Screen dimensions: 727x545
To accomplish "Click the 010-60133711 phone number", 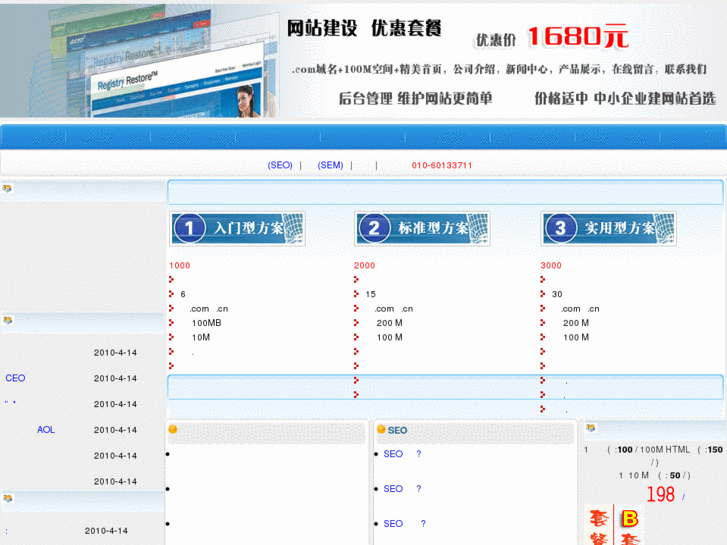I will click(442, 166).
